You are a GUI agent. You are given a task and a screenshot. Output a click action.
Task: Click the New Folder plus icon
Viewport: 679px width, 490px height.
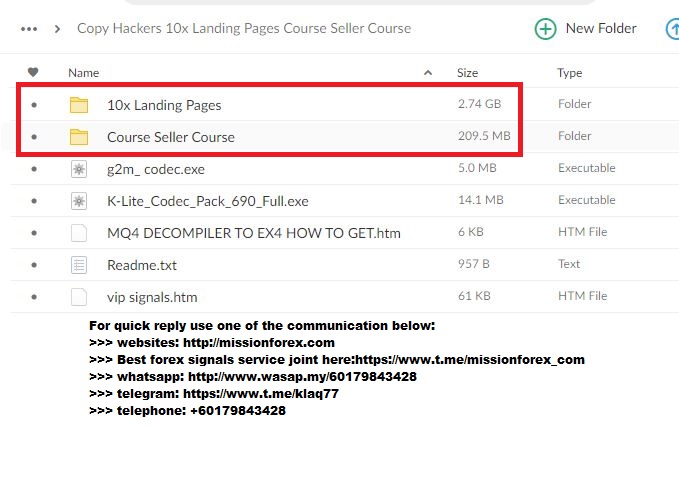click(x=545, y=29)
